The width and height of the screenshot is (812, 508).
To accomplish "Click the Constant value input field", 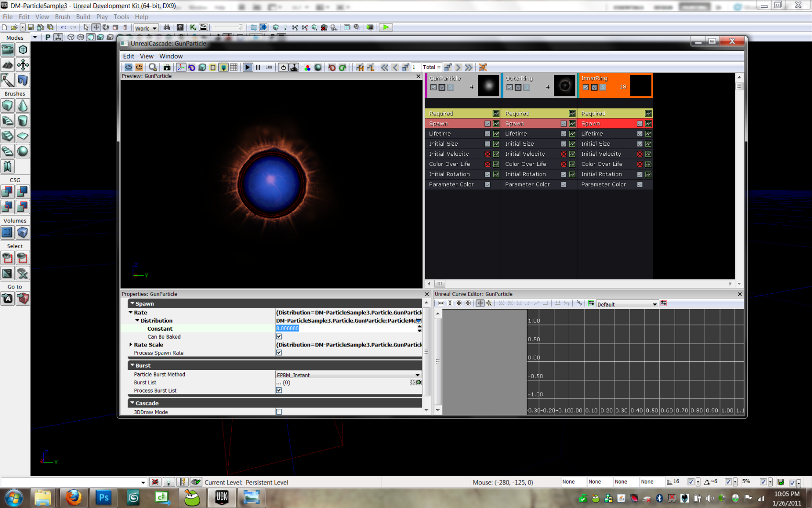I will tap(346, 329).
